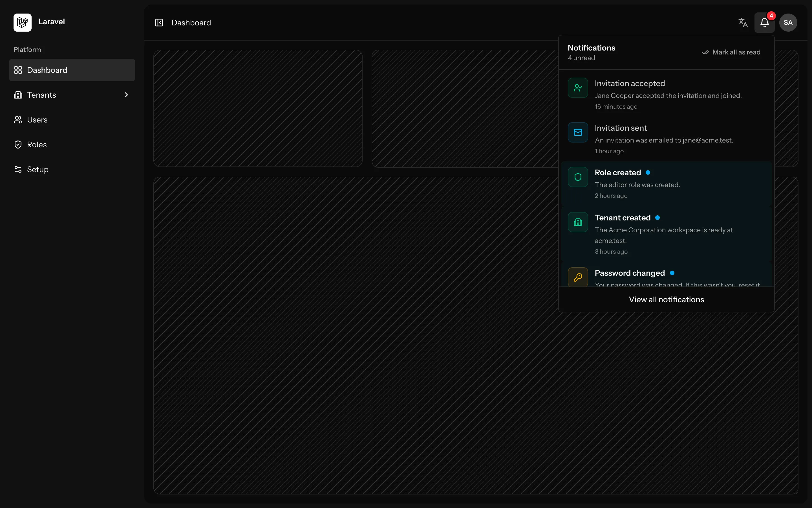Click the Invitation accepted user icon

point(578,88)
